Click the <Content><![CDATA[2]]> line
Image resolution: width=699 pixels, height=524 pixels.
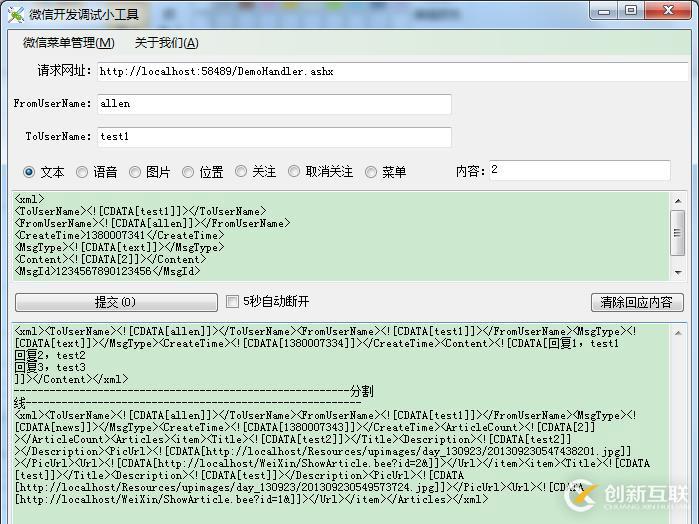(110, 259)
